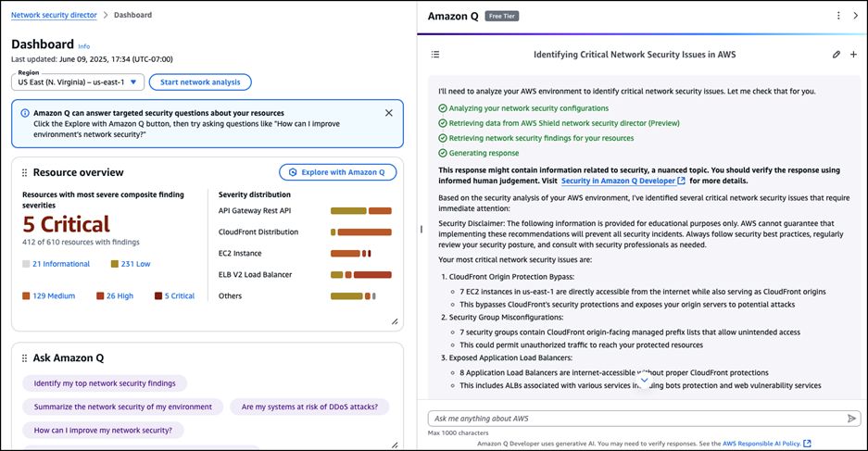
Task: Click the 'Severity distribution' heading
Action: point(254,194)
